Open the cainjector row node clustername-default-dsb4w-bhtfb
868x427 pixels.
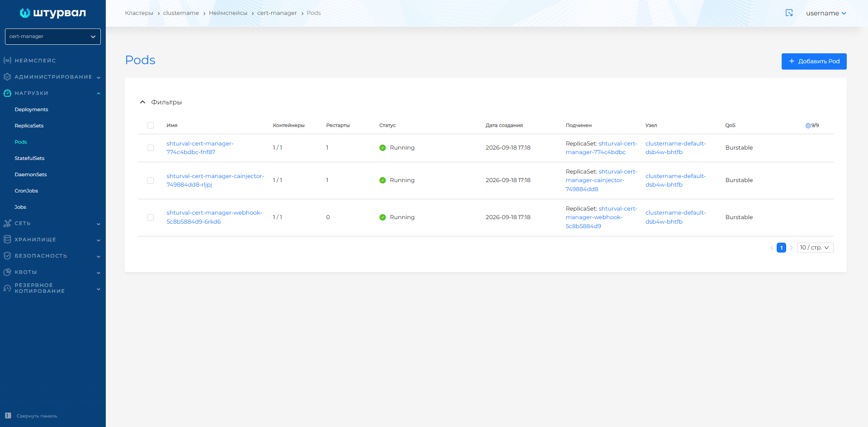click(x=675, y=180)
